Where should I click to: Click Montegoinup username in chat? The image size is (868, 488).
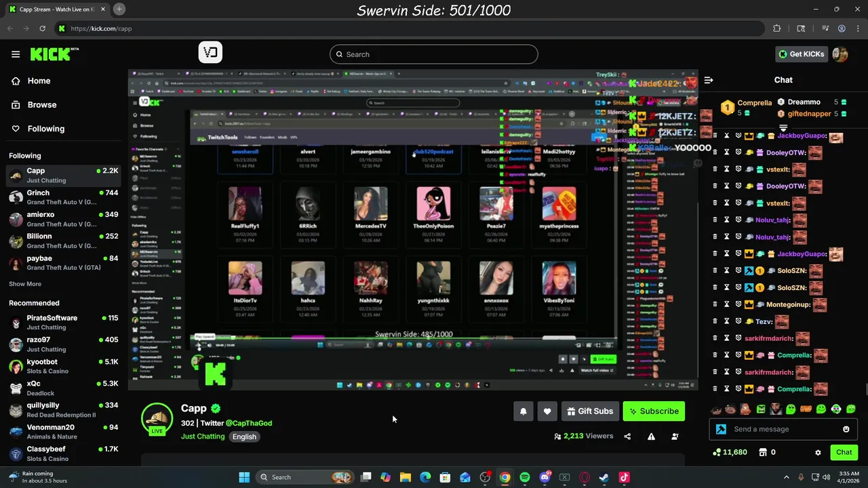[788, 304]
